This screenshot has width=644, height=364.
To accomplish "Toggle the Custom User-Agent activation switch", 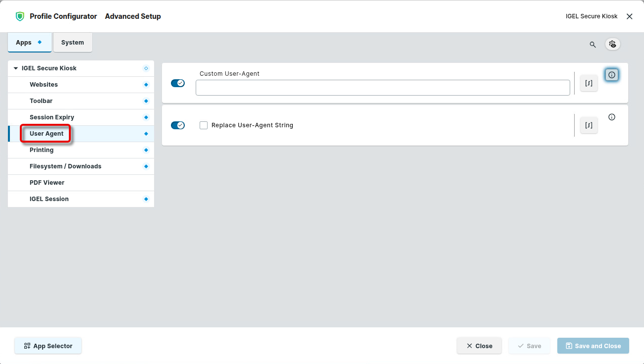I will (x=177, y=83).
